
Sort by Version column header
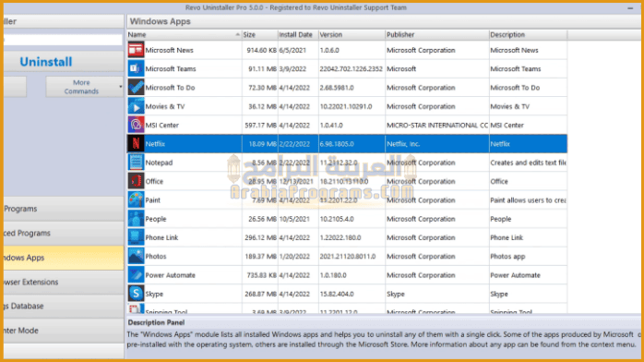(352, 34)
